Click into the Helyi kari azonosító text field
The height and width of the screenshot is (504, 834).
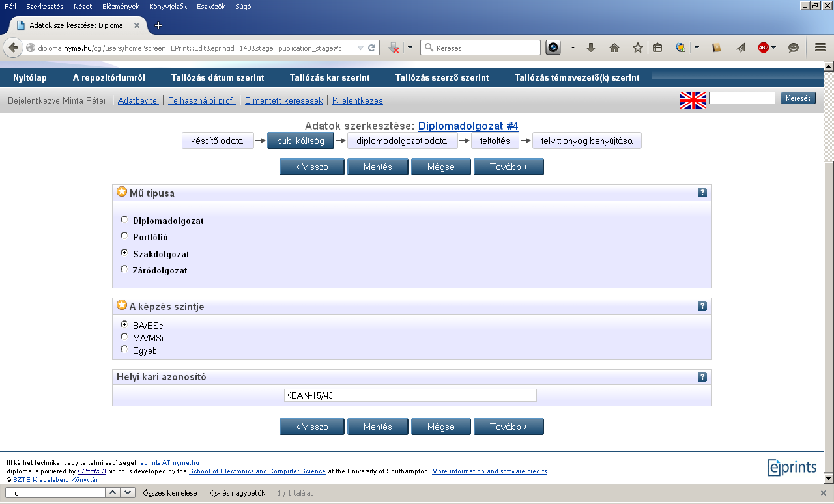(x=410, y=395)
